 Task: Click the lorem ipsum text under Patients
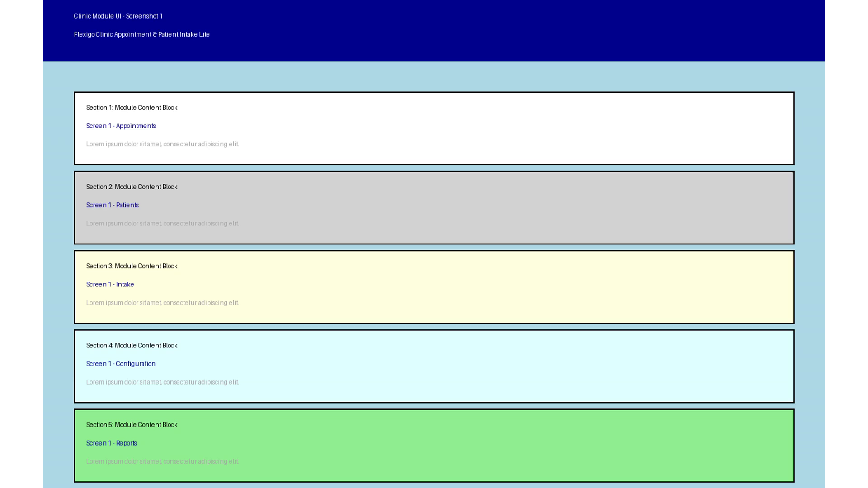click(162, 224)
